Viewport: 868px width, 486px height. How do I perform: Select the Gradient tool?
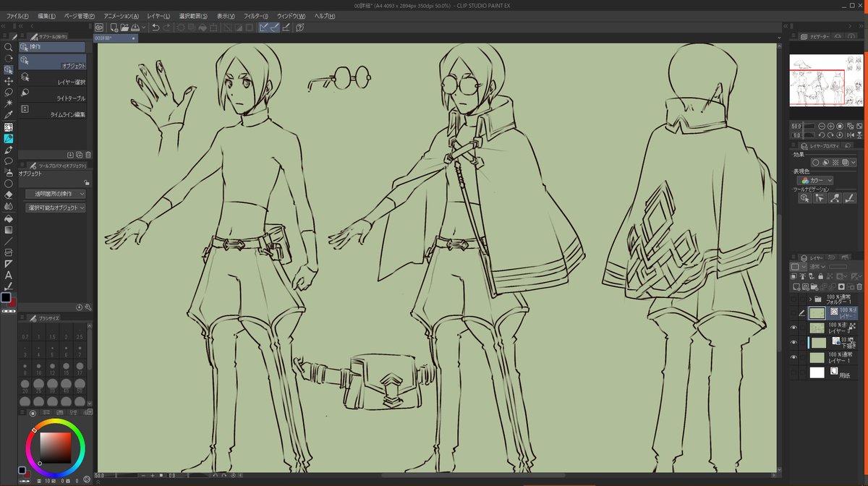coord(9,229)
